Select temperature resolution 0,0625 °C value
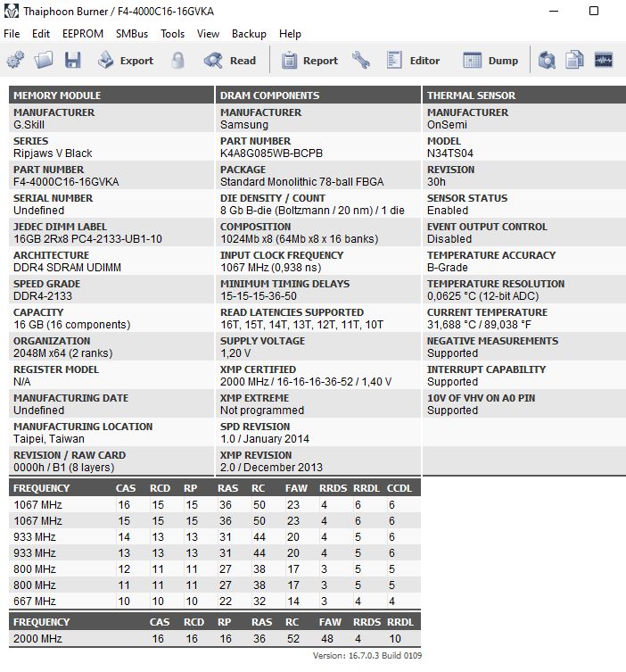The width and height of the screenshot is (626, 672). point(483,296)
